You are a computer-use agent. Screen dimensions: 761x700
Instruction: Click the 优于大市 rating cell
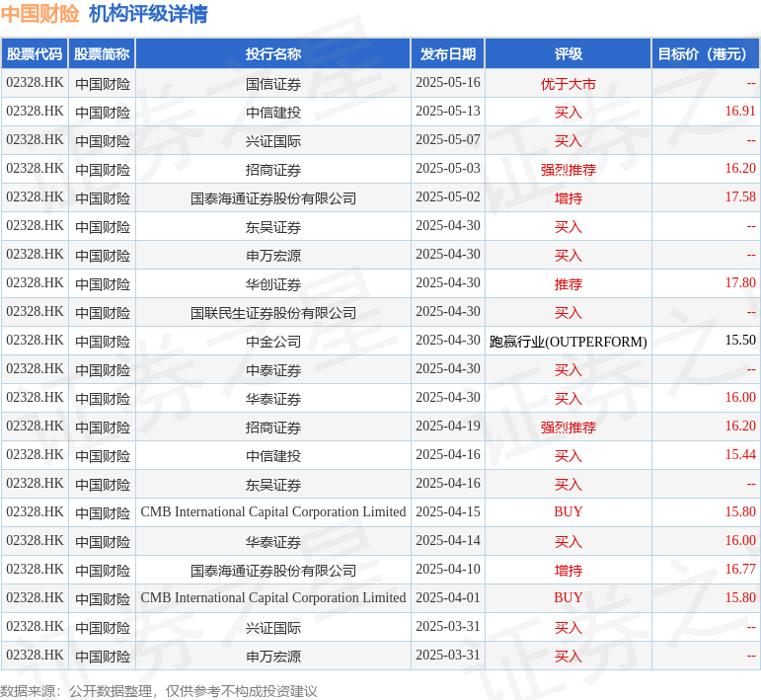tap(569, 84)
